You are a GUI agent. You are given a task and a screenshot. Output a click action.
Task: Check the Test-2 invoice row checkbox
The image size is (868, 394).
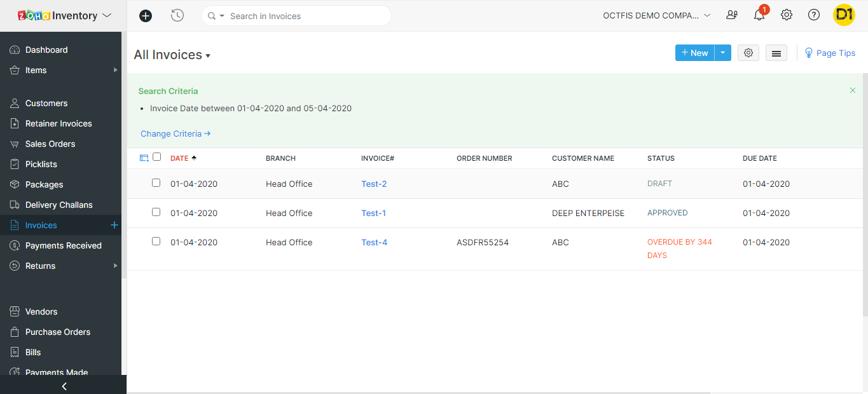click(156, 183)
